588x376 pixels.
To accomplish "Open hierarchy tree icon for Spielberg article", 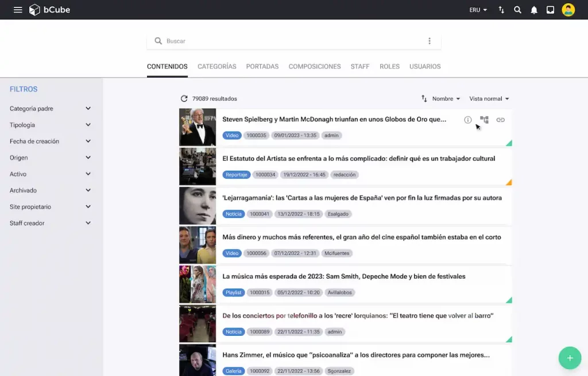I will (x=484, y=120).
